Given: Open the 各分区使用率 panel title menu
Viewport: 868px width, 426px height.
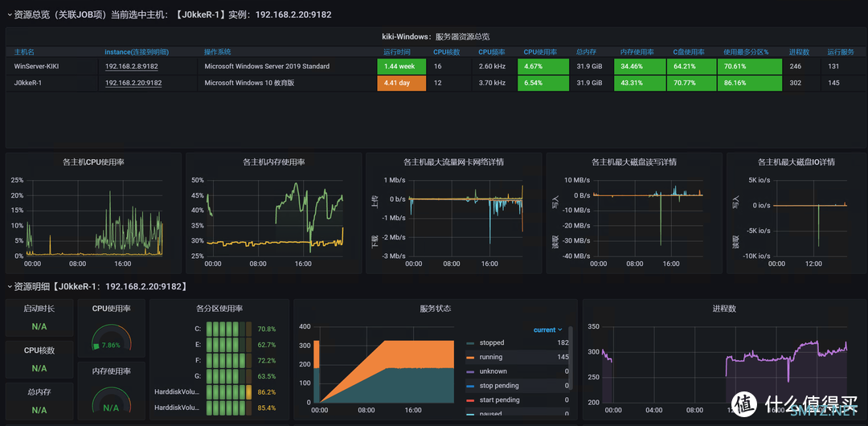Looking at the screenshot, I should coord(219,309).
